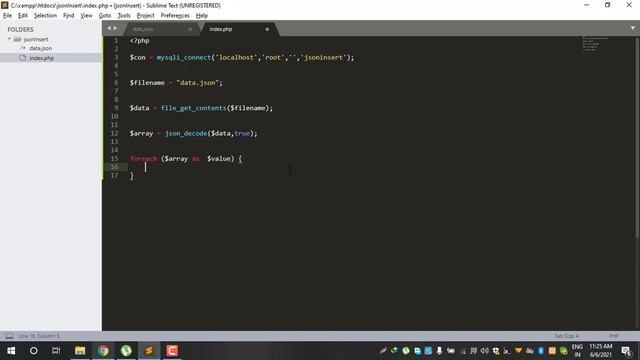This screenshot has height=360, width=640.
Task: Click json_decode in line 12
Action: [186, 133]
